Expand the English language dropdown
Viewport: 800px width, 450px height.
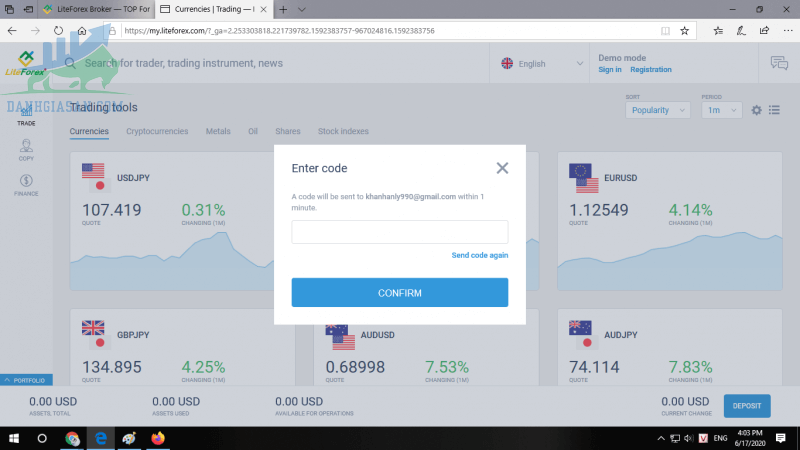pos(541,63)
